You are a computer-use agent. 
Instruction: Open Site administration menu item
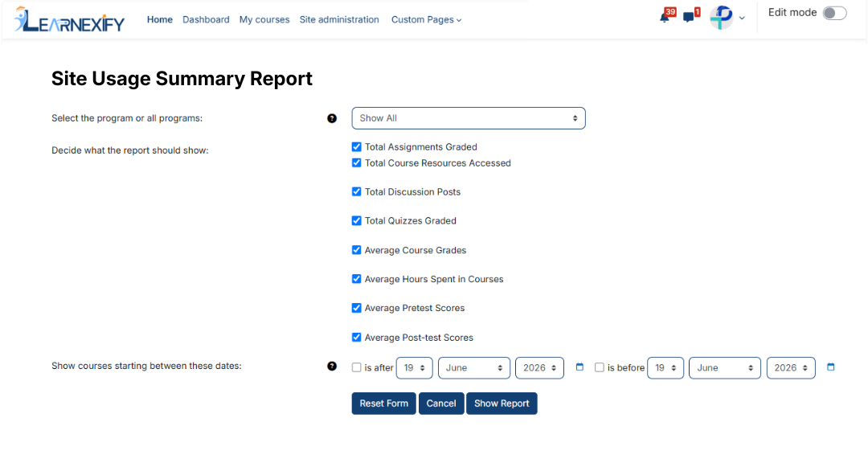pos(339,20)
